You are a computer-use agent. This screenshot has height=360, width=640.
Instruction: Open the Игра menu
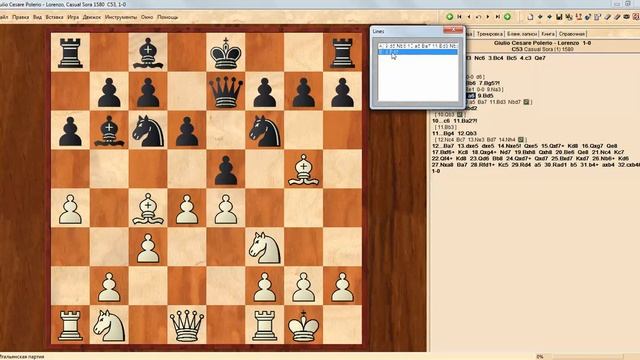tap(73, 17)
